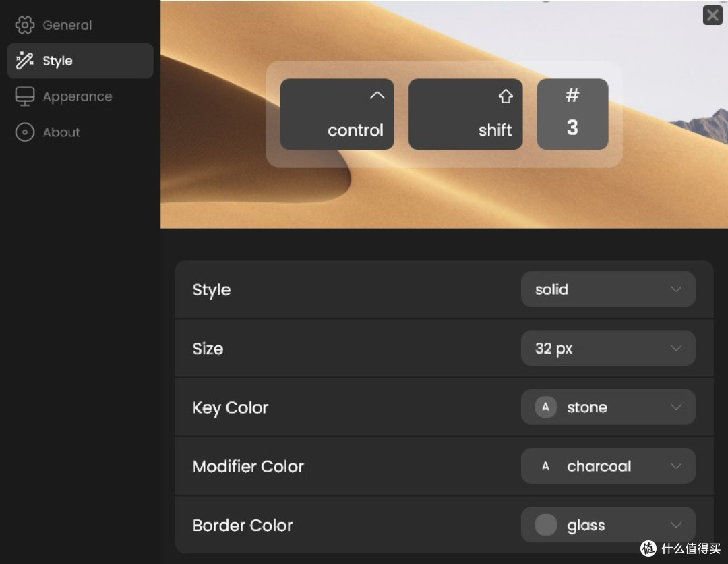The width and height of the screenshot is (728, 564).
Task: Click the # 3 key in the preview
Action: pyautogui.click(x=572, y=114)
